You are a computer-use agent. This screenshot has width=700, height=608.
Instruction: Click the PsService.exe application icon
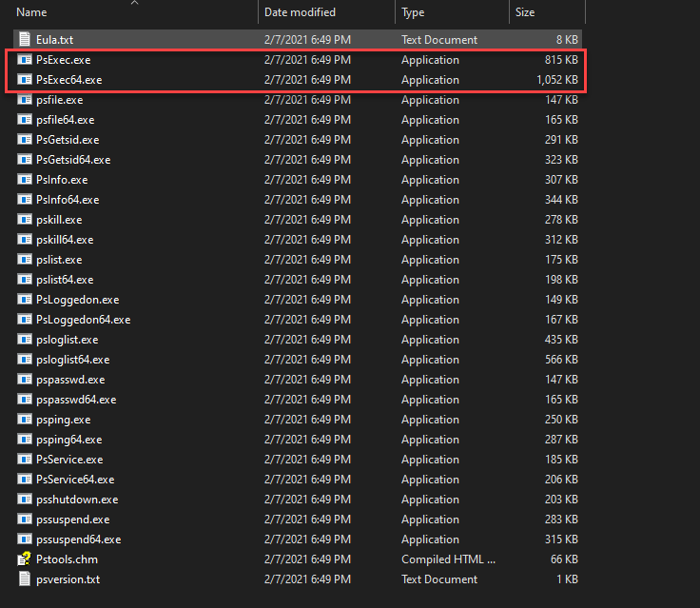25,459
